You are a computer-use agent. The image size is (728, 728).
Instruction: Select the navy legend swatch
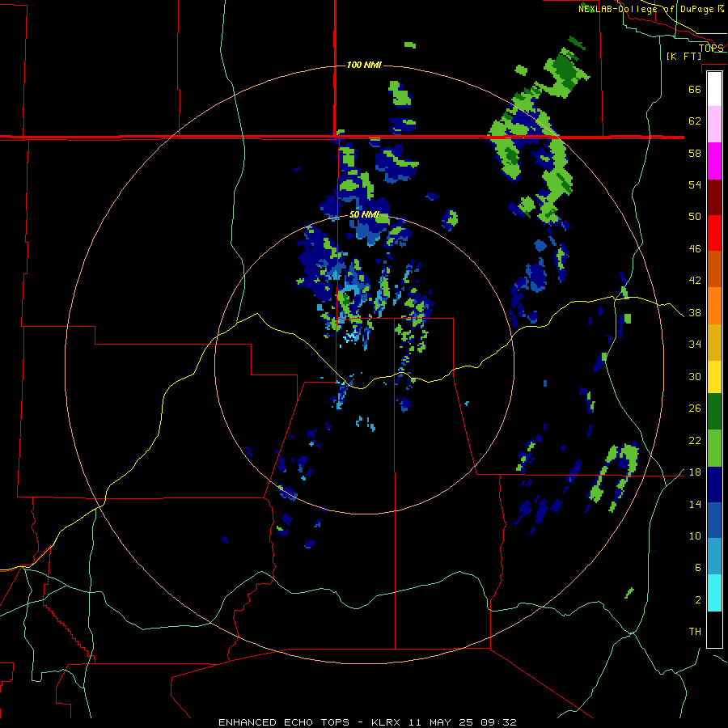(714, 485)
